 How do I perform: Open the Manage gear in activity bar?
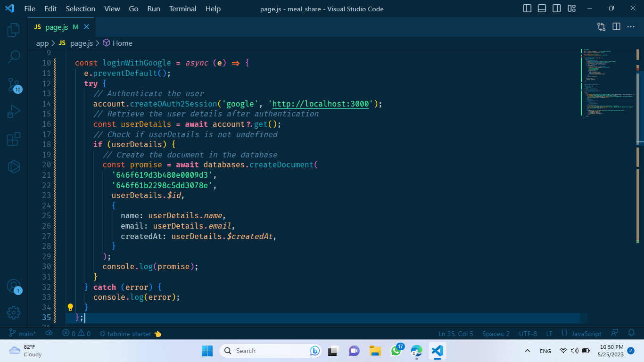point(14,313)
